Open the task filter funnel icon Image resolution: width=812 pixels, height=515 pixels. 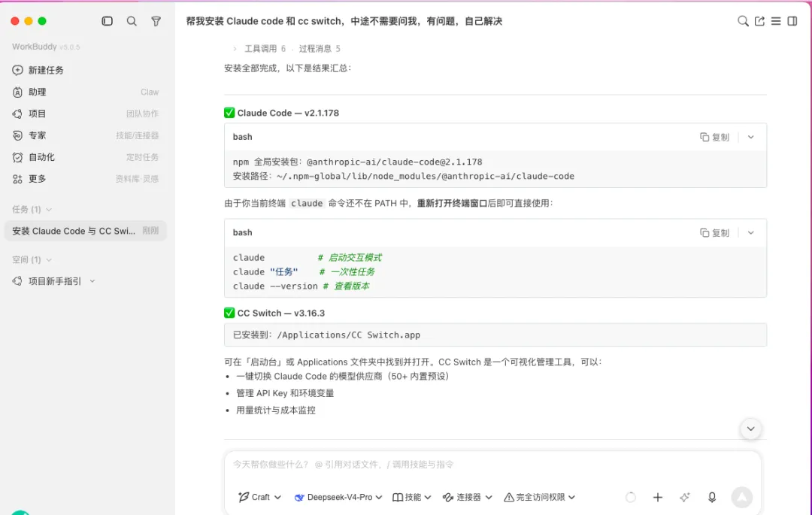click(x=156, y=21)
